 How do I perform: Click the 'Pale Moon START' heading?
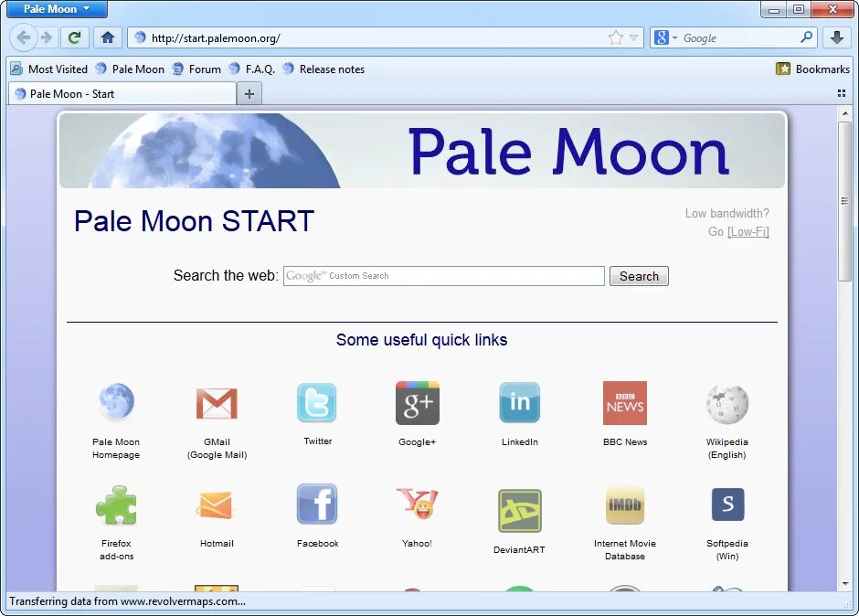(194, 221)
